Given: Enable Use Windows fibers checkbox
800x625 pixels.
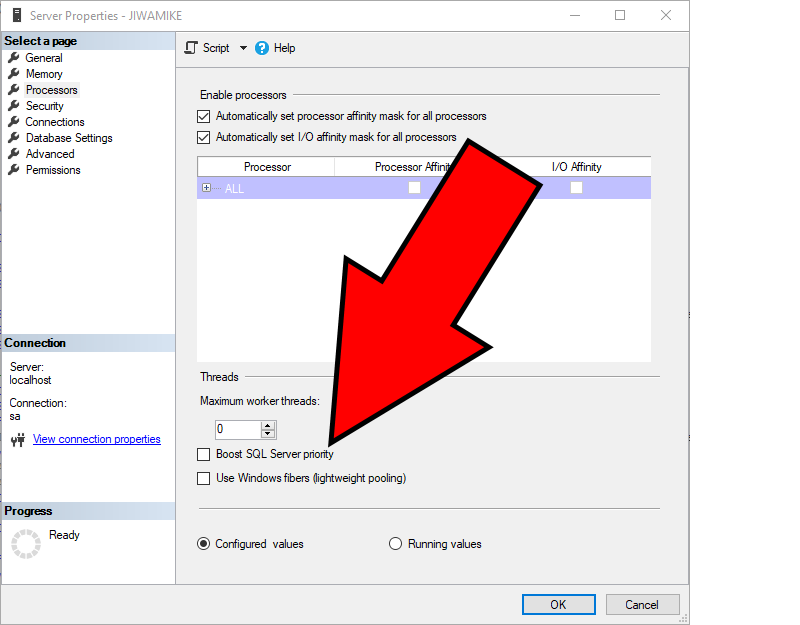Looking at the screenshot, I should tap(204, 478).
